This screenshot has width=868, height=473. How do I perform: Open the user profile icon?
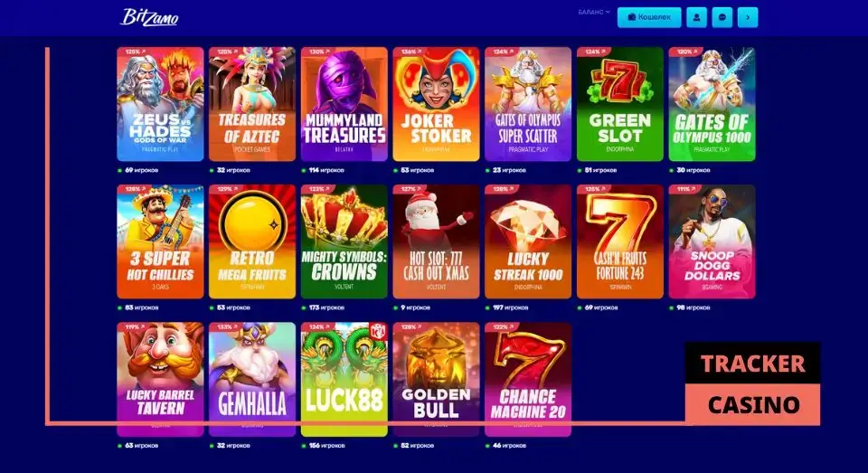(696, 17)
